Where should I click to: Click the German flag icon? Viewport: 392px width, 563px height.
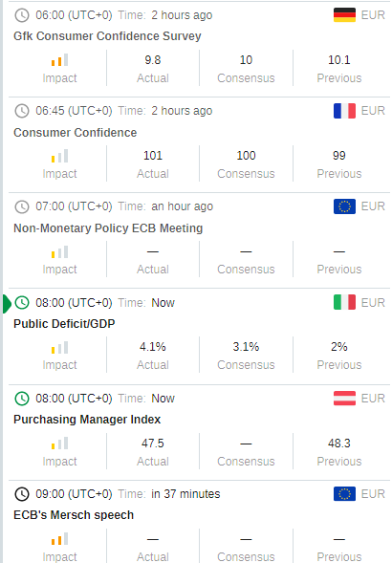344,15
